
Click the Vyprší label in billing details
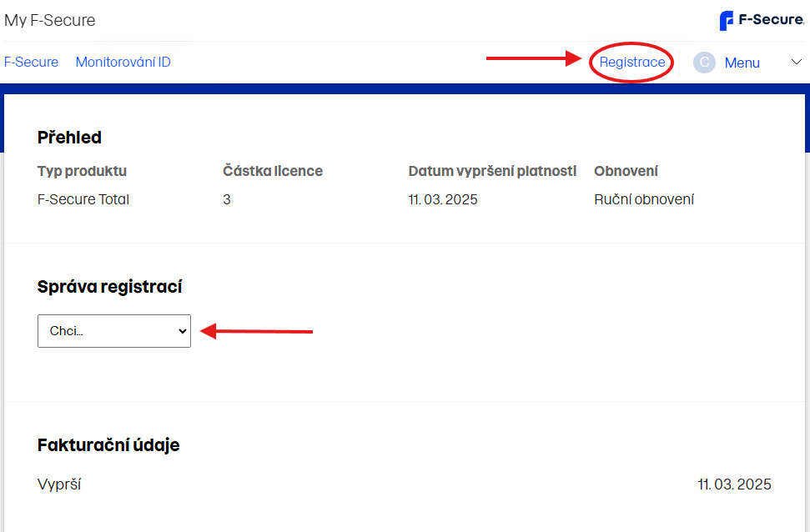[59, 484]
